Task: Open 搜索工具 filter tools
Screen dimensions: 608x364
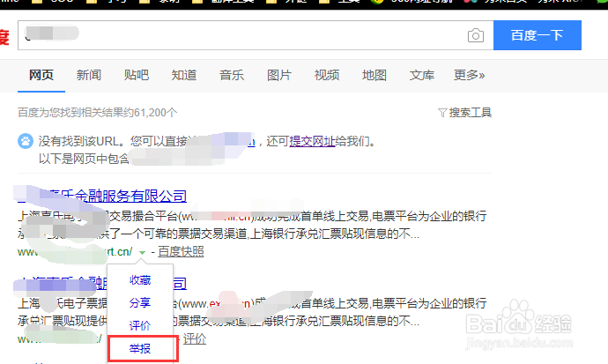Action: (x=470, y=113)
